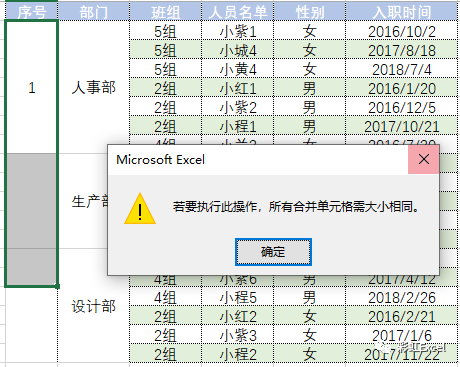Image resolution: width=460 pixels, height=367 pixels.
Task: Click the 男 gender cell for 小程5
Action: tap(309, 297)
